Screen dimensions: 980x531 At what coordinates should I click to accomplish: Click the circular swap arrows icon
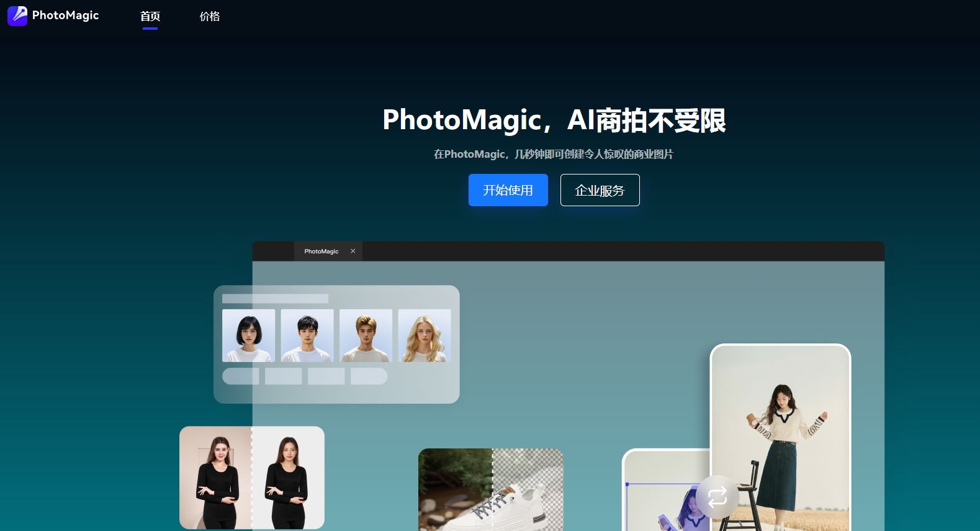pyautogui.click(x=717, y=496)
